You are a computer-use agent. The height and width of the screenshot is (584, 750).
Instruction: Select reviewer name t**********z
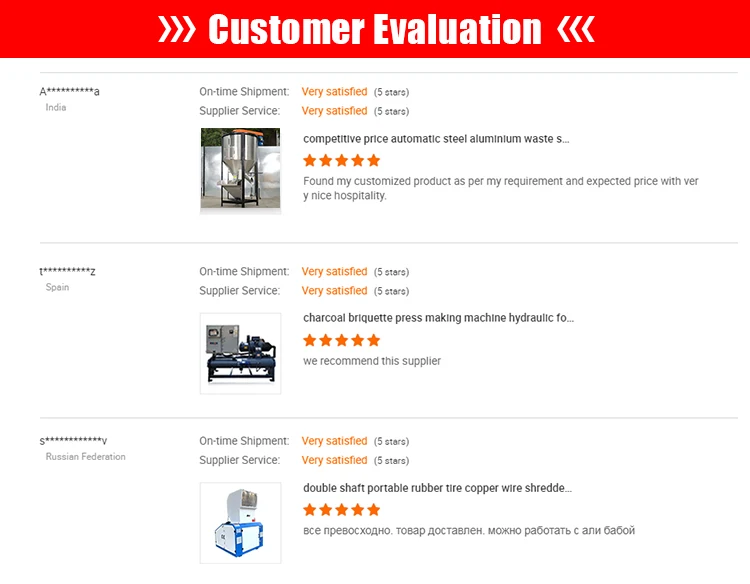[67, 271]
